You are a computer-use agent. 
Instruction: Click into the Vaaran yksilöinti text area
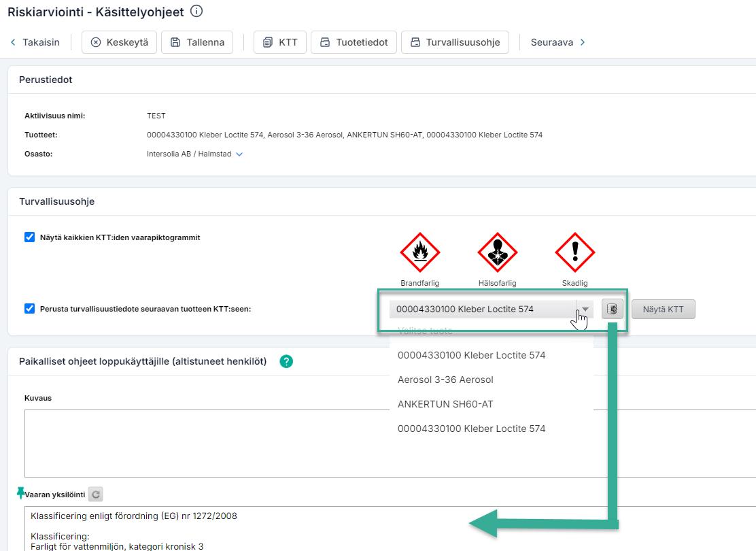pyautogui.click(x=390, y=529)
